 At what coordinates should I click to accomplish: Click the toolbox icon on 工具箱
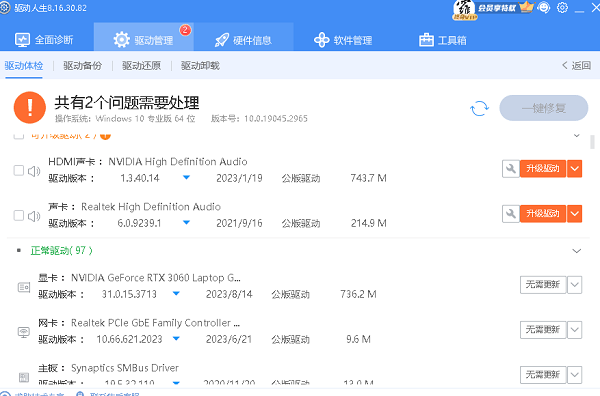(x=426, y=40)
